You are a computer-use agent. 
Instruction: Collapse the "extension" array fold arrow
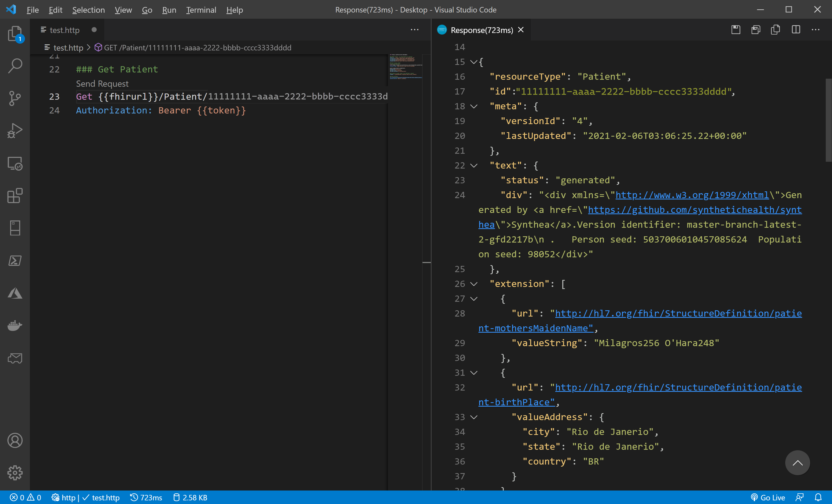click(474, 284)
